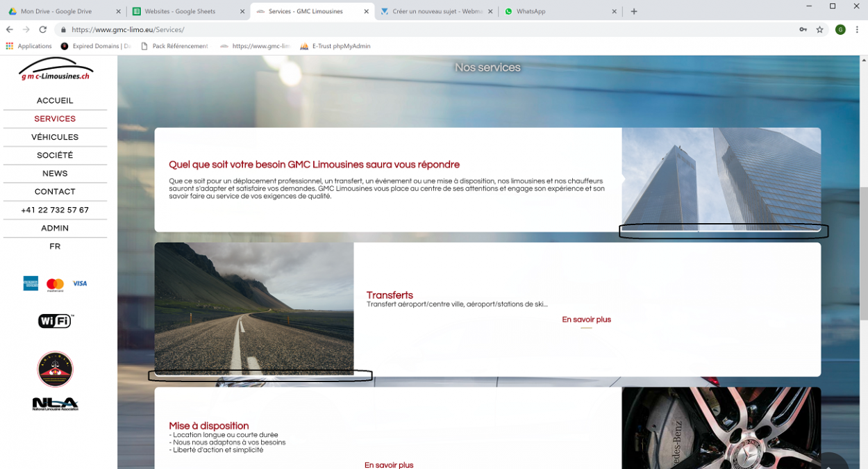
Task: Switch to the Websites - Google Sheets tab
Action: click(x=187, y=12)
